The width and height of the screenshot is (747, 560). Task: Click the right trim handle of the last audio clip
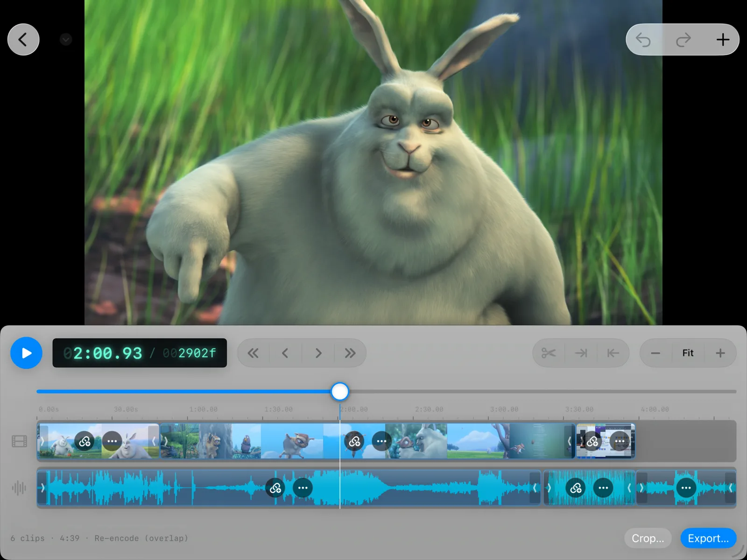click(x=730, y=488)
